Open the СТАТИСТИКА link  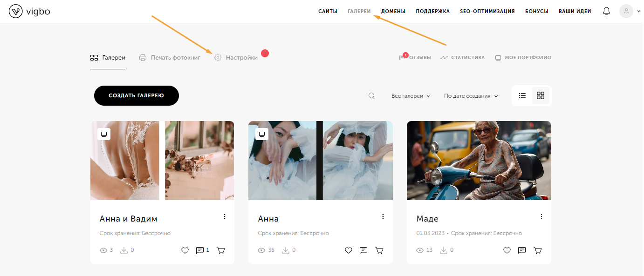pos(463,58)
